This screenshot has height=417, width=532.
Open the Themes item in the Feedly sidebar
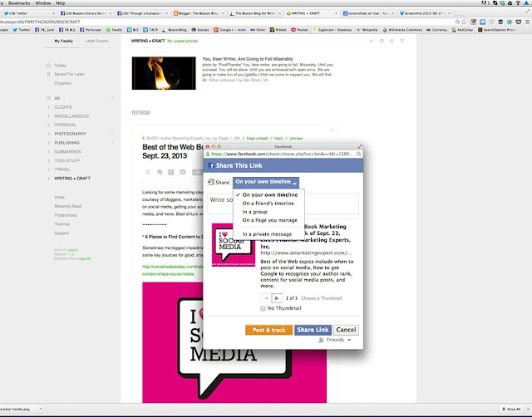pyautogui.click(x=62, y=224)
